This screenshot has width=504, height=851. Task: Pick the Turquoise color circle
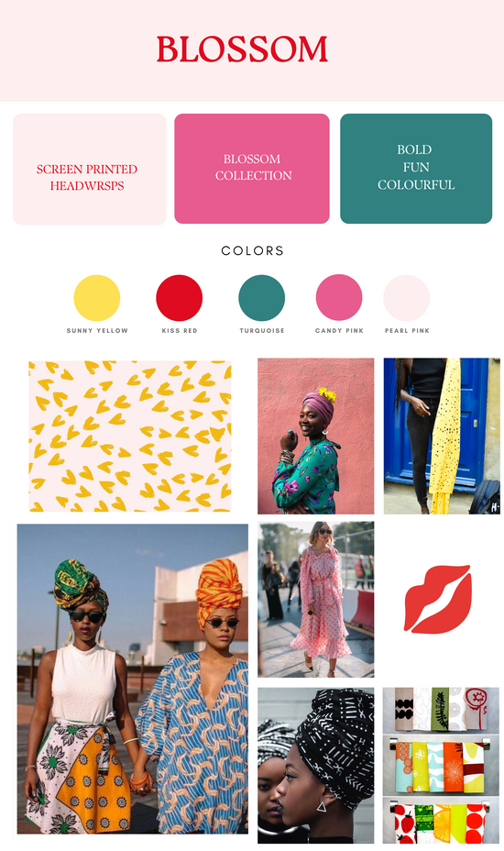click(261, 298)
